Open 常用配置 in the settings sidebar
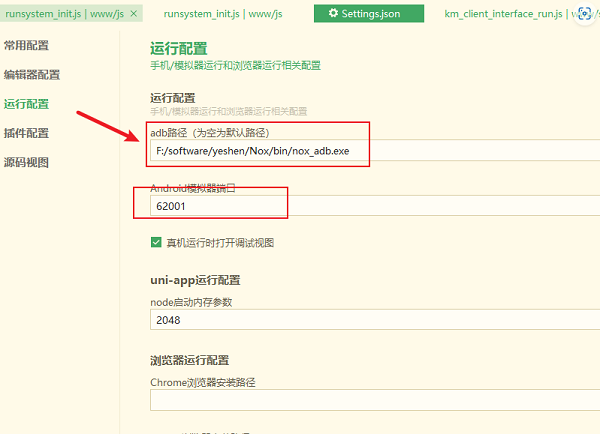This screenshot has width=600, height=434. (26, 46)
